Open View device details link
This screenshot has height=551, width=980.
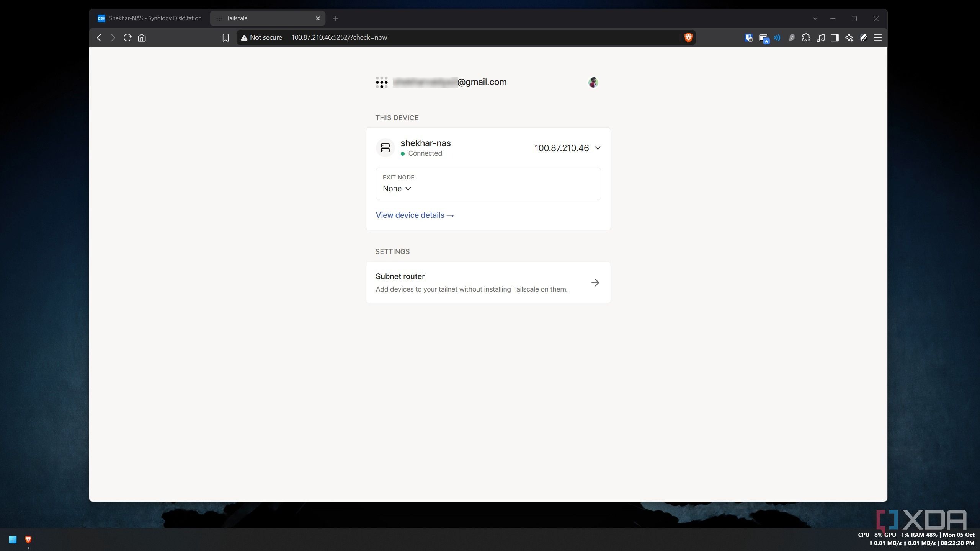click(x=415, y=215)
